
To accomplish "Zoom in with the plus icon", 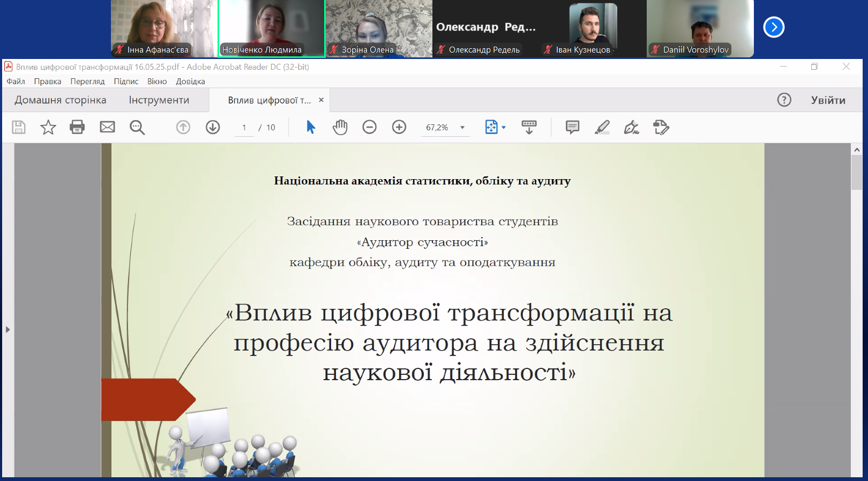I will pyautogui.click(x=399, y=127).
